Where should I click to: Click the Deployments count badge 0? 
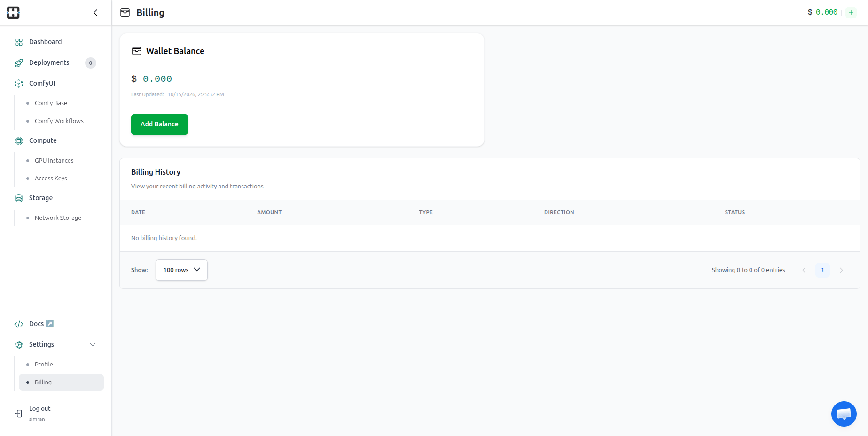coord(91,63)
